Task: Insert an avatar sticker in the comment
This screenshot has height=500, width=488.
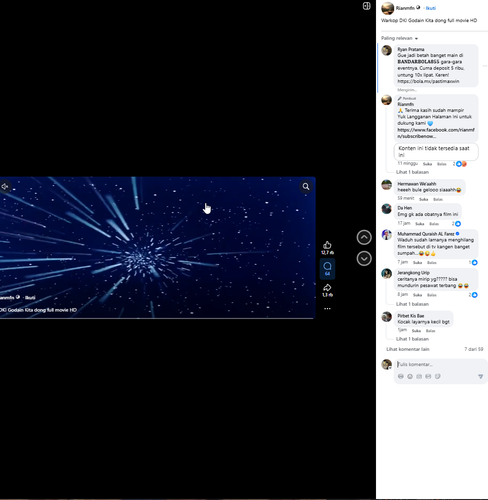Action: pos(401,376)
